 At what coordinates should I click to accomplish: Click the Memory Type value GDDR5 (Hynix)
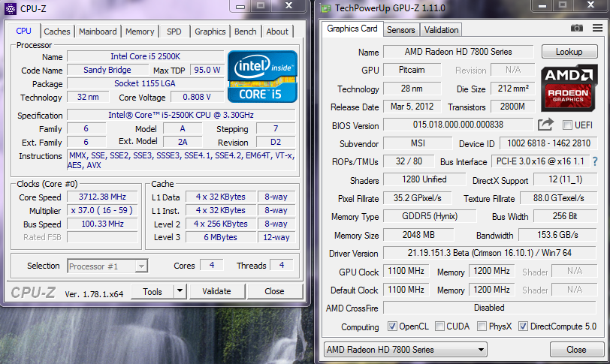pyautogui.click(x=430, y=216)
